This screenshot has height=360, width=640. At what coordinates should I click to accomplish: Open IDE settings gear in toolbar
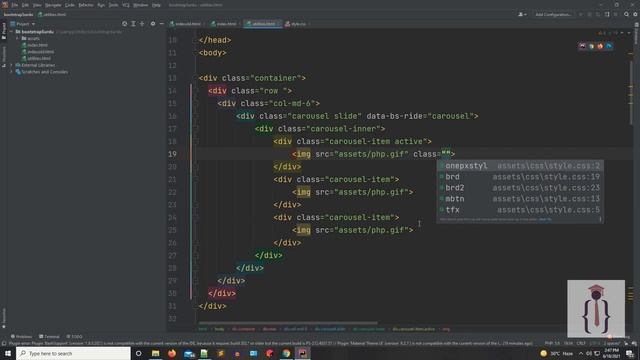pyautogui.click(x=635, y=14)
